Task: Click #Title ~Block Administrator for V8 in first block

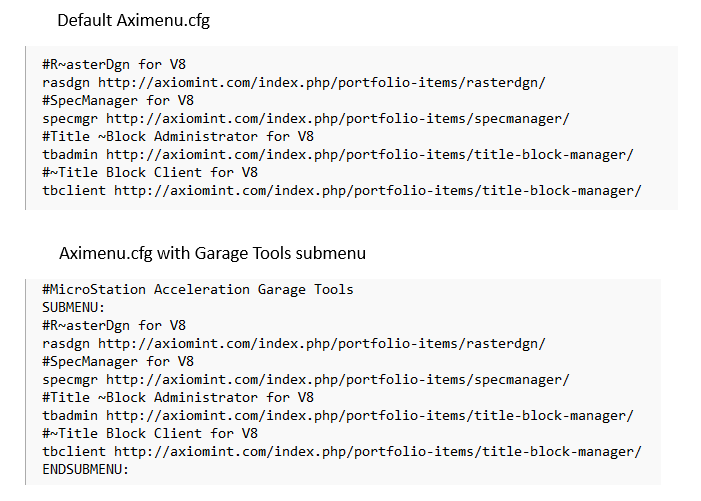Action: tap(178, 137)
